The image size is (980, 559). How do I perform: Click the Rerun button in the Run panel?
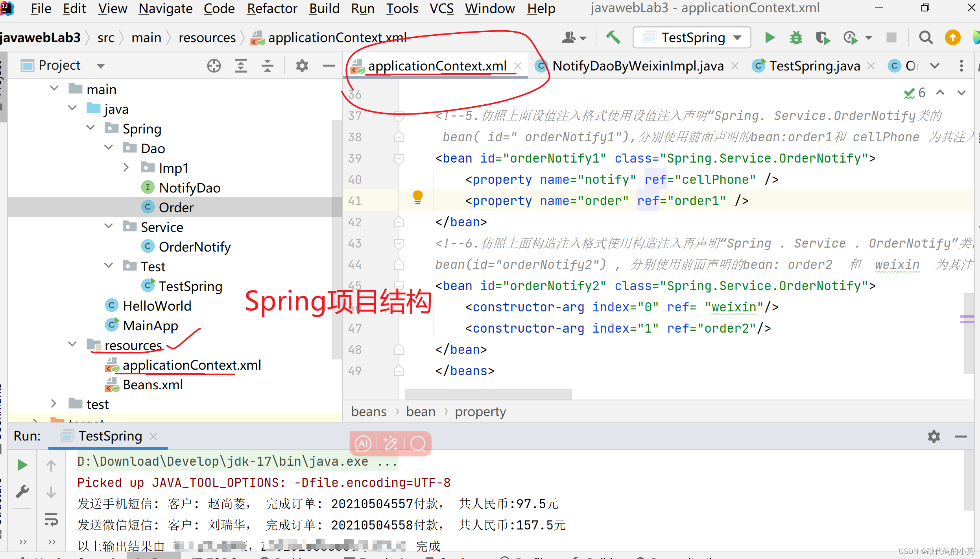[x=22, y=465]
